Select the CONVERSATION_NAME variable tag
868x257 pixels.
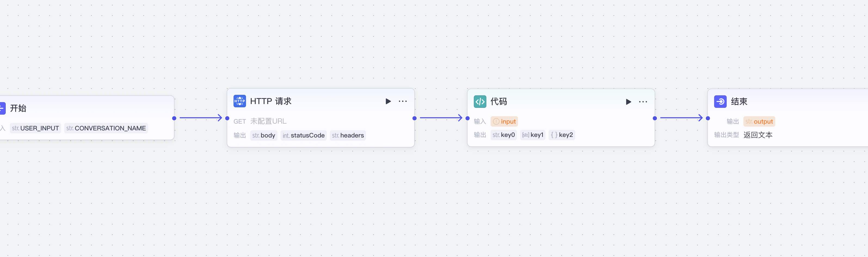pyautogui.click(x=106, y=128)
